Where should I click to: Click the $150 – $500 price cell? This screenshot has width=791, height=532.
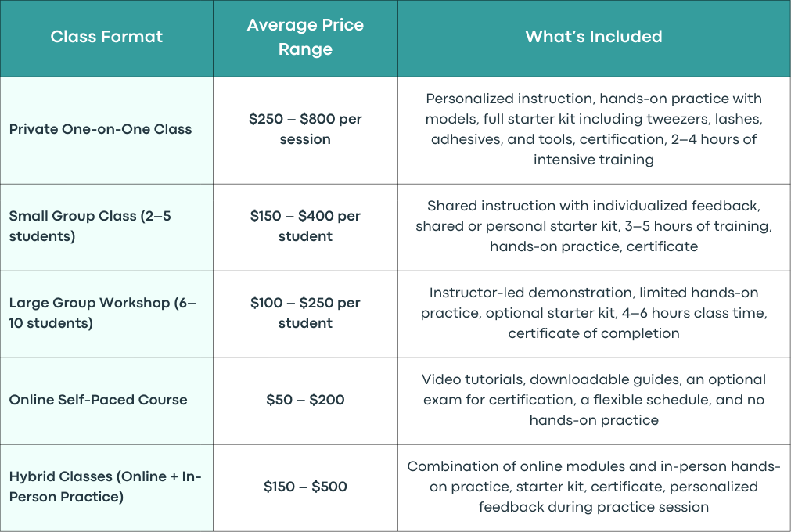point(305,487)
